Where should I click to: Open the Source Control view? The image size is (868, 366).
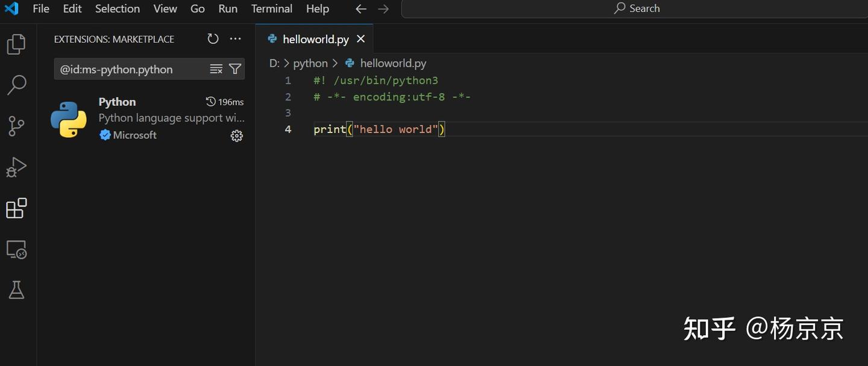pos(16,126)
